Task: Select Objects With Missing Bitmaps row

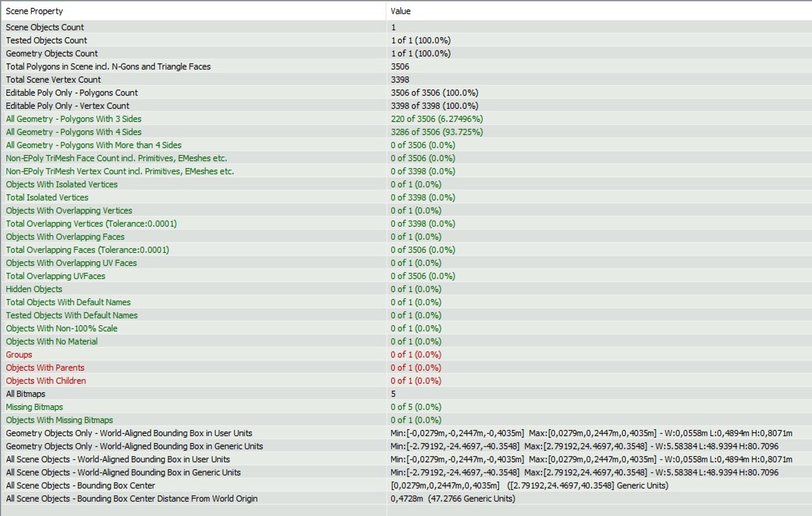Action: point(406,420)
